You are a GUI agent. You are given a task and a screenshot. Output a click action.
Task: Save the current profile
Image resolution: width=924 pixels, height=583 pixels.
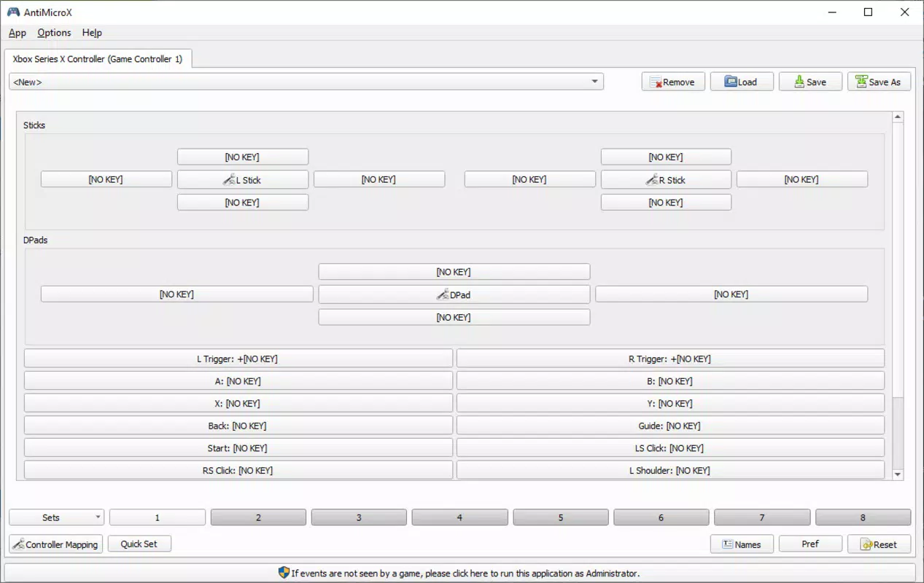(x=810, y=82)
